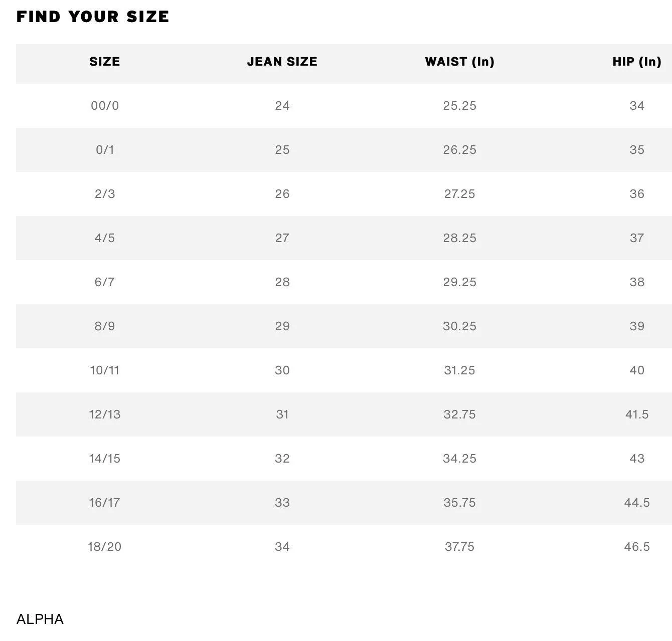Click hip value 46.5
This screenshot has width=672, height=641.
pyautogui.click(x=636, y=547)
